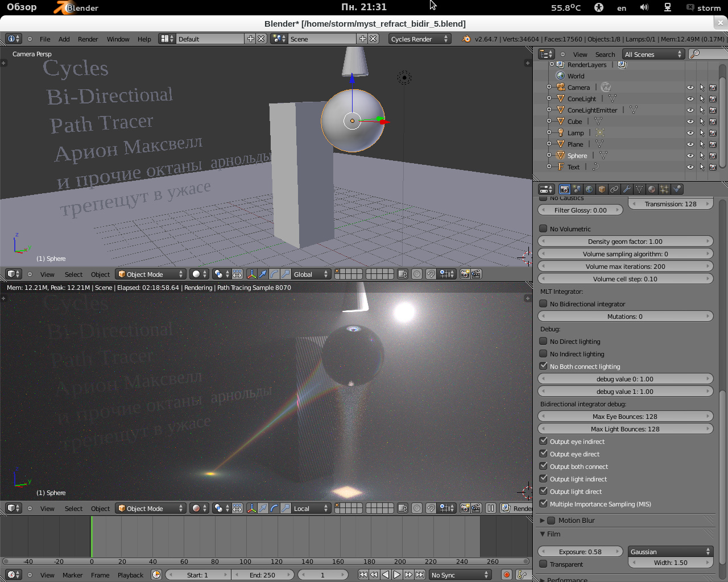Toggle snap magnet icon in top viewport header
The width and height of the screenshot is (728, 582).
[431, 274]
